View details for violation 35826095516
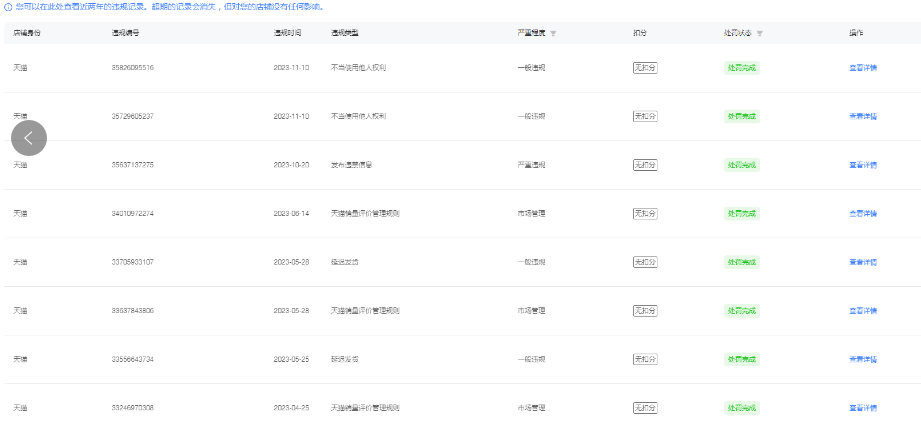 click(x=862, y=68)
